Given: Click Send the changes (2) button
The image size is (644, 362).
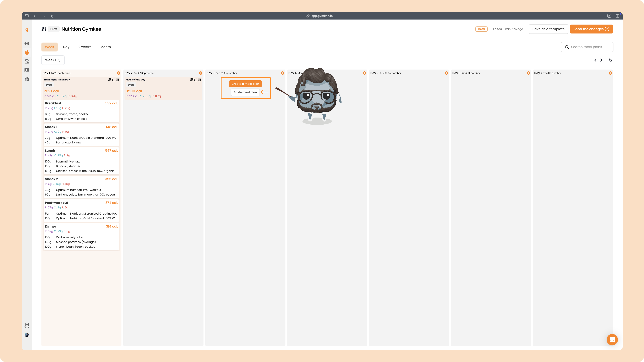Looking at the screenshot, I should pyautogui.click(x=591, y=29).
